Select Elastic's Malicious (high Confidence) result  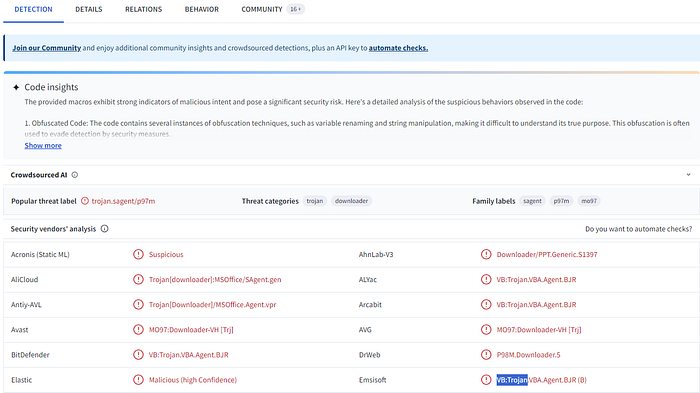tap(193, 380)
